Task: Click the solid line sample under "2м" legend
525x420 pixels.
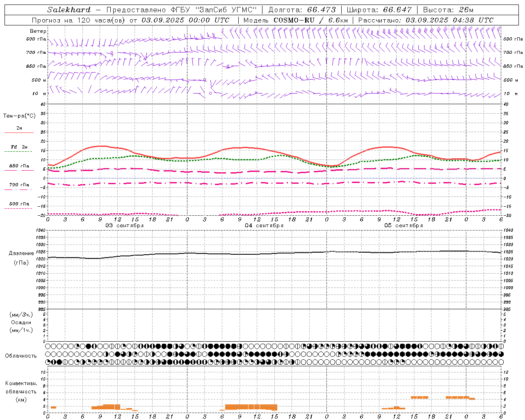Action: coord(19,132)
